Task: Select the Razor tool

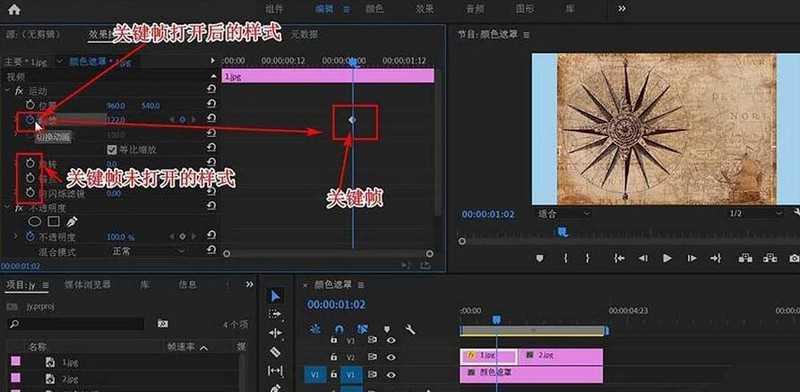Action: click(275, 352)
